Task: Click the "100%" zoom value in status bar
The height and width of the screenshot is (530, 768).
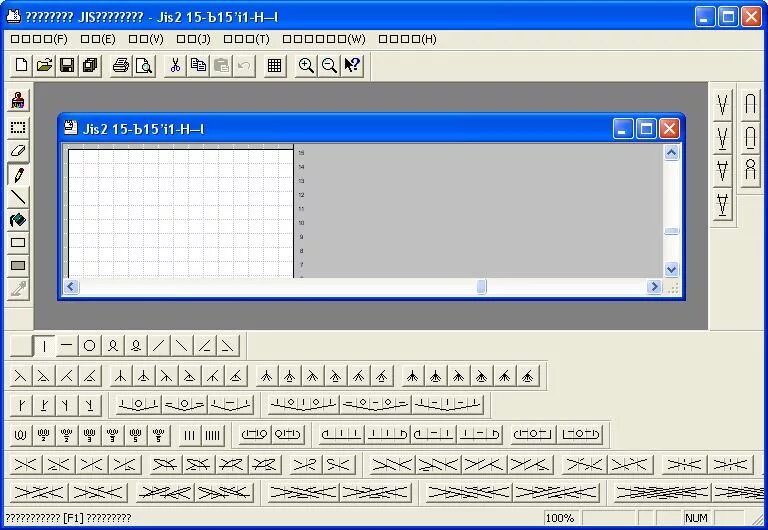Action: [x=559, y=518]
